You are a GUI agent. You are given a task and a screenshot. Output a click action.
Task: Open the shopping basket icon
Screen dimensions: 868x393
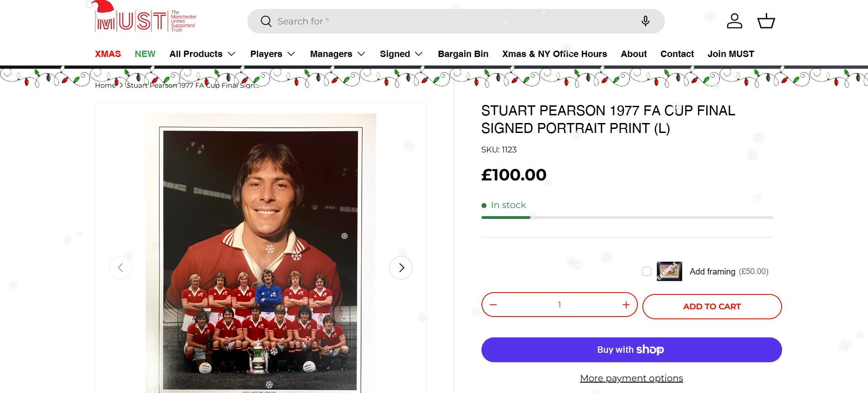pos(766,21)
